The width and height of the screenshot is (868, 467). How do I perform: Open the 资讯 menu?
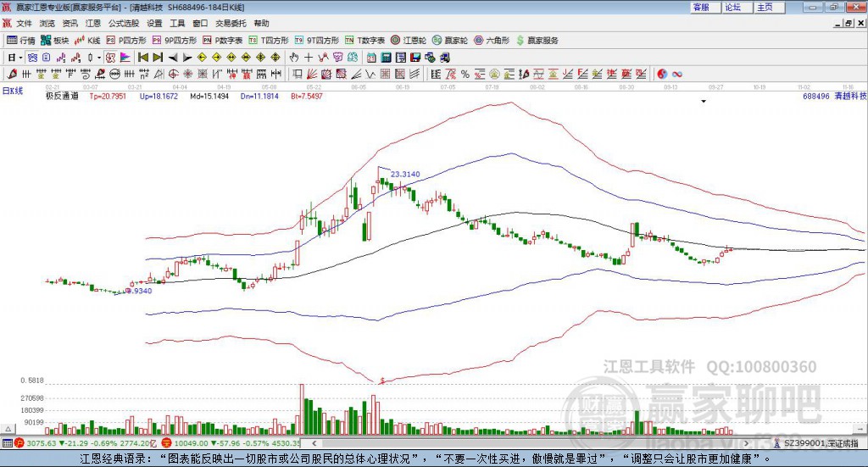[x=70, y=23]
